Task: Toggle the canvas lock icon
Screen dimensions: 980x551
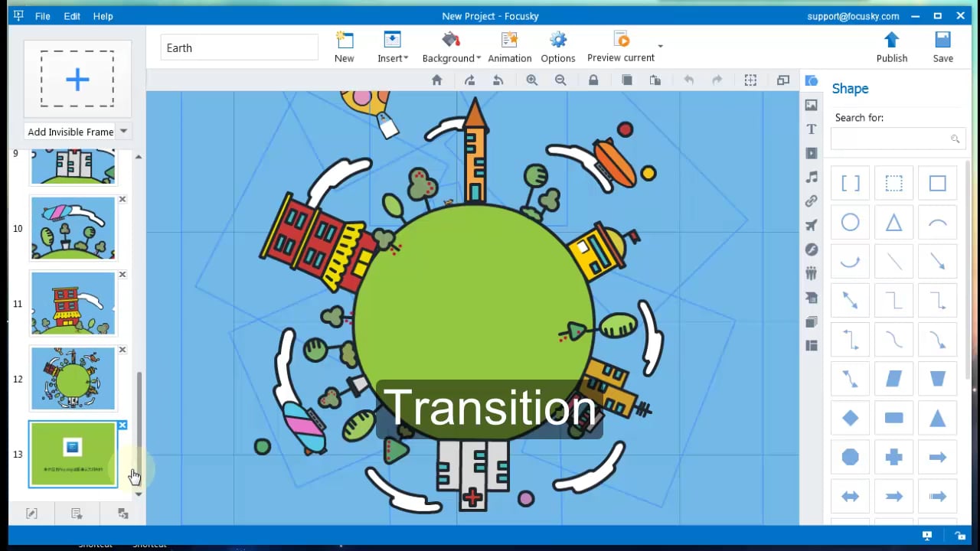Action: [x=593, y=80]
